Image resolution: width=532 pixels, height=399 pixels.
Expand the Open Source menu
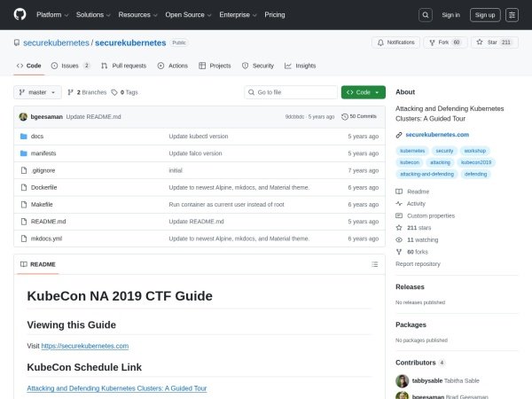tap(188, 15)
